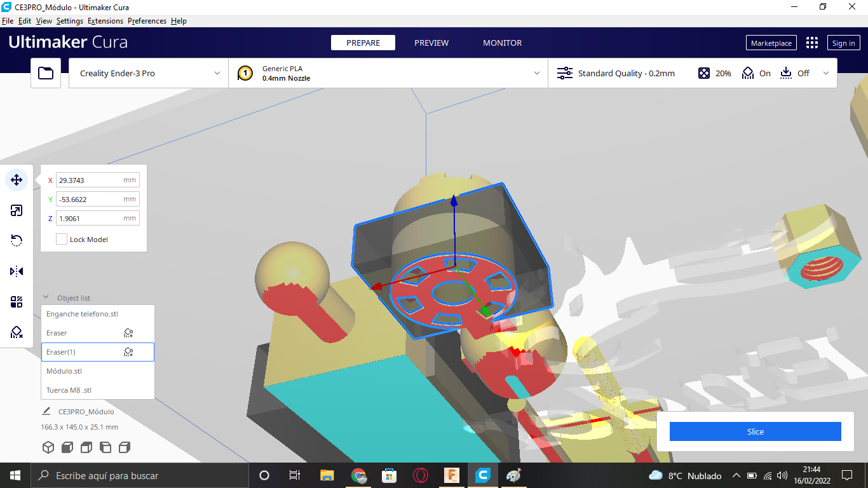Screen dimensions: 868x488
Task: Open the Generic PLA material dropdown
Action: 388,73
